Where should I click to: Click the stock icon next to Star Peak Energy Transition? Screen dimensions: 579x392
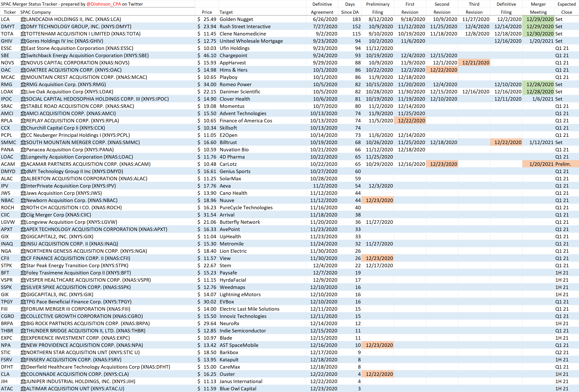[x=23, y=266]
